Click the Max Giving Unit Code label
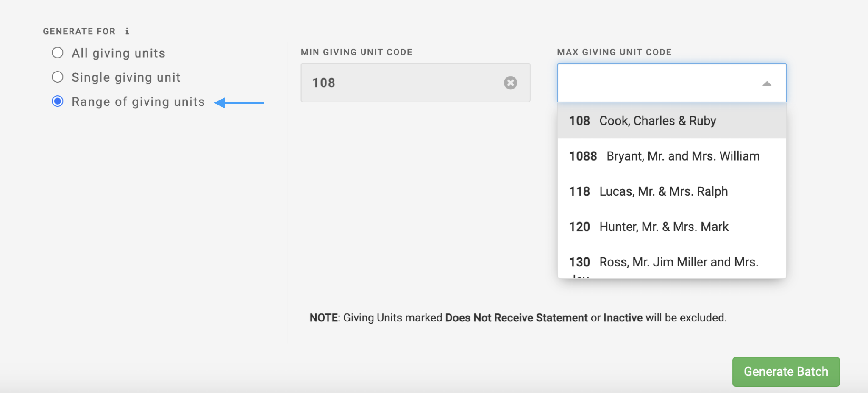 [x=614, y=52]
